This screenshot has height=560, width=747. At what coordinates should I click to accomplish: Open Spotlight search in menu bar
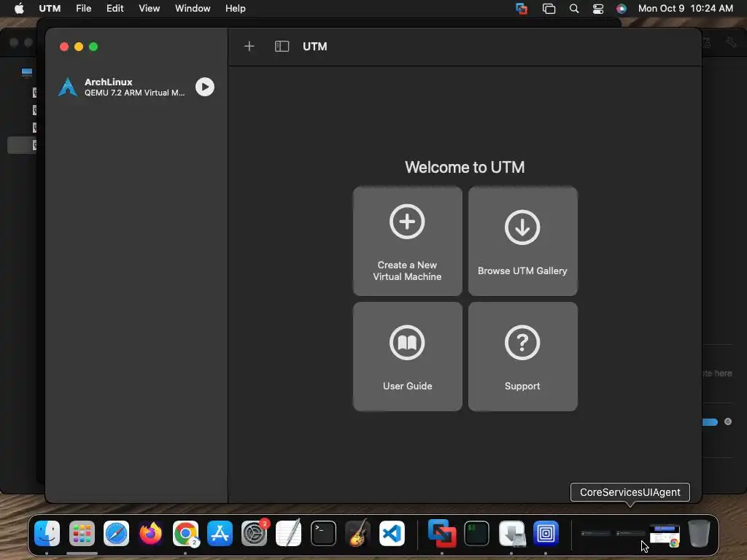coord(574,9)
